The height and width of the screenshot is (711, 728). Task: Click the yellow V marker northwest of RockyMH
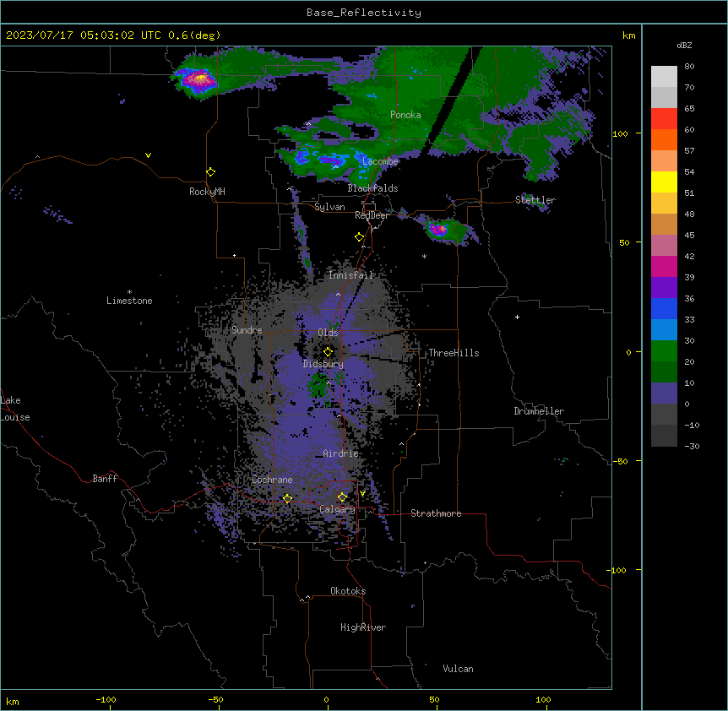coord(148,155)
